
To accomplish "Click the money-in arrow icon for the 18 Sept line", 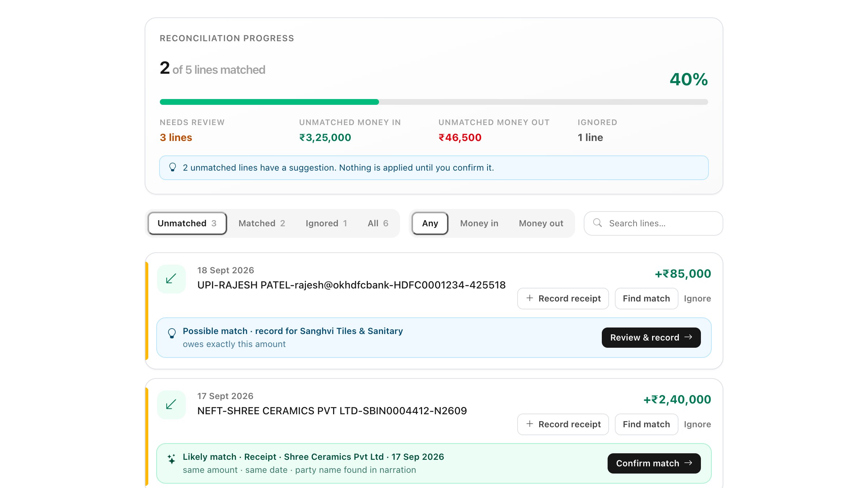I will click(x=171, y=279).
